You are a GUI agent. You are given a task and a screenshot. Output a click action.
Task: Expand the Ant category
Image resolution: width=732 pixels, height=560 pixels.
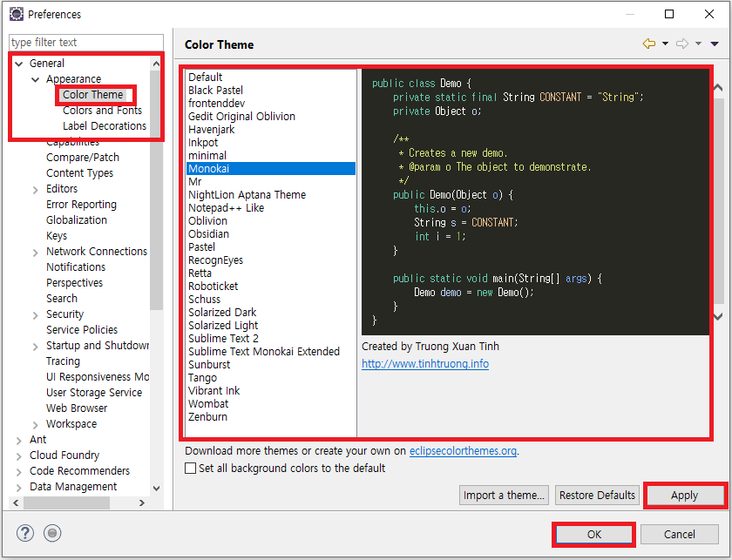click(18, 441)
